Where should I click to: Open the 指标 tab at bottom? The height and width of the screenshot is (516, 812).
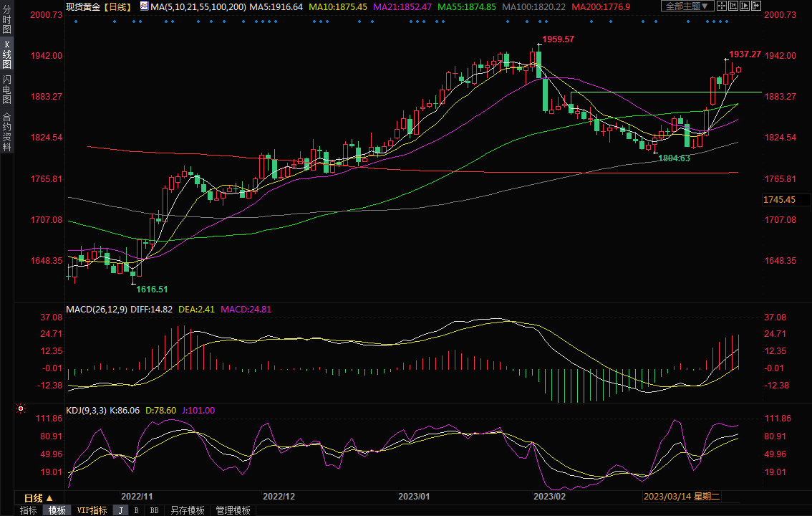(x=29, y=510)
